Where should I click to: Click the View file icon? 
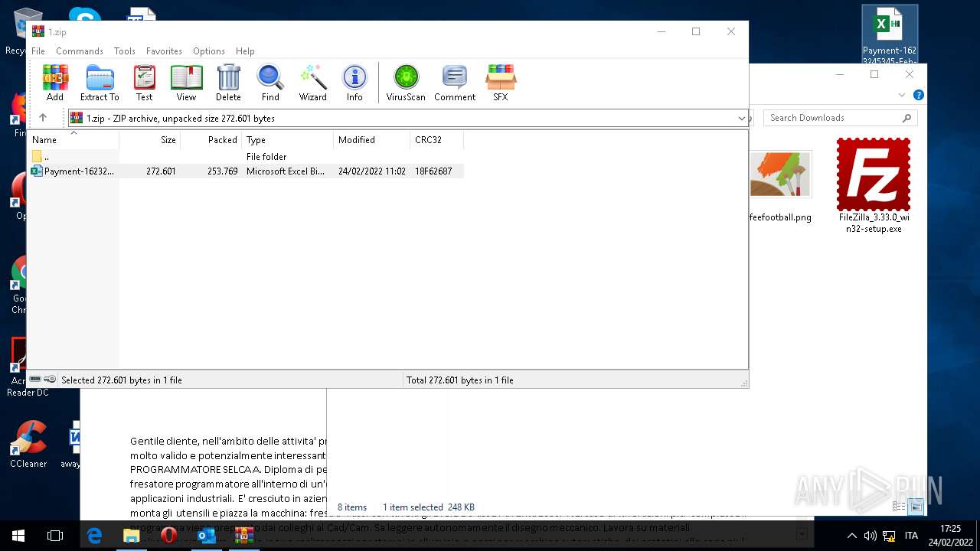pyautogui.click(x=186, y=83)
